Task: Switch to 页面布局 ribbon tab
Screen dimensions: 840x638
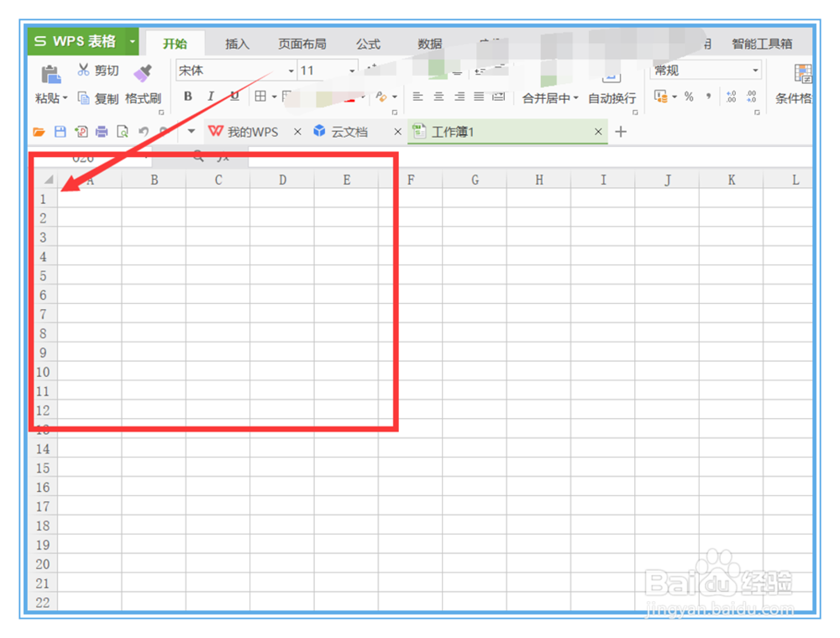Action: click(302, 44)
